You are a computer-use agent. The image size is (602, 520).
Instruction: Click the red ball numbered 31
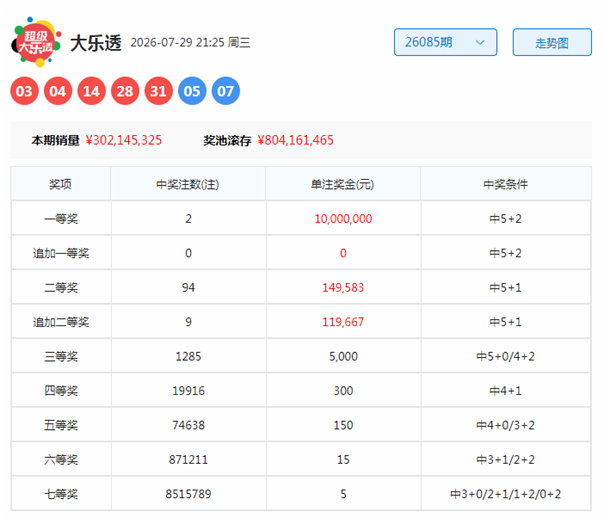coord(159,91)
